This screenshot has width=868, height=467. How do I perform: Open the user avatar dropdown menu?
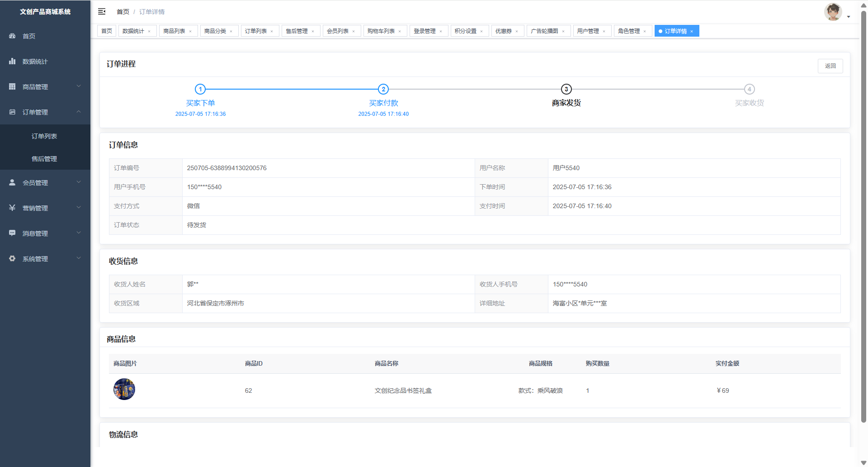click(x=836, y=12)
